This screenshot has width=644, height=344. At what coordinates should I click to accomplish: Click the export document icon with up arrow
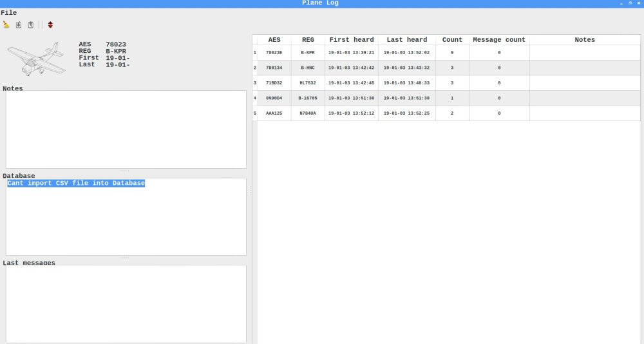tap(31, 24)
